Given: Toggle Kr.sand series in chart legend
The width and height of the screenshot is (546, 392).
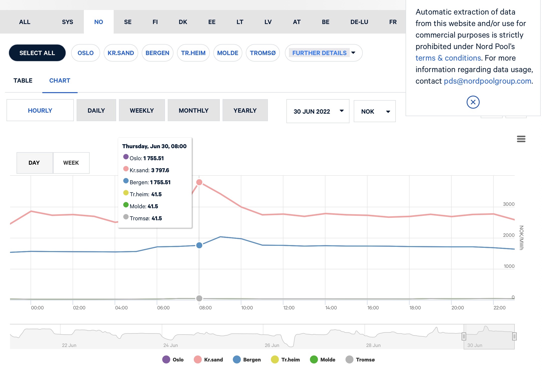Looking at the screenshot, I should [209, 359].
